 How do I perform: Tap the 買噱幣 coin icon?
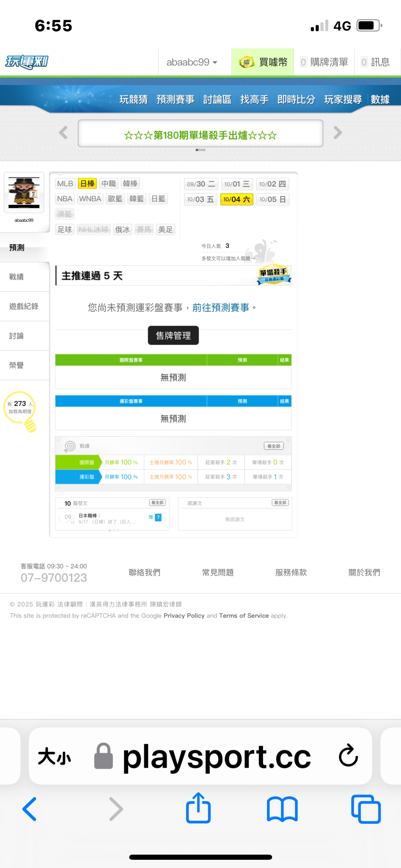point(247,62)
